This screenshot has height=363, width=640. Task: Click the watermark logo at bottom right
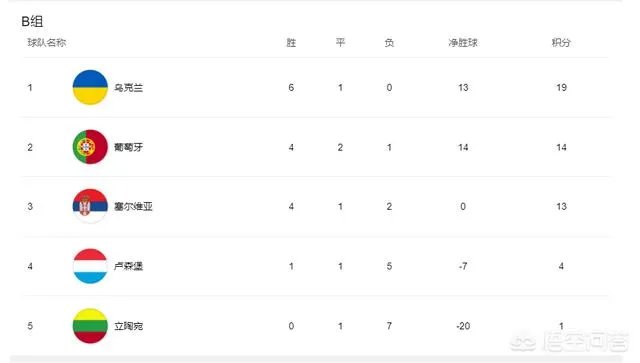tap(570, 342)
